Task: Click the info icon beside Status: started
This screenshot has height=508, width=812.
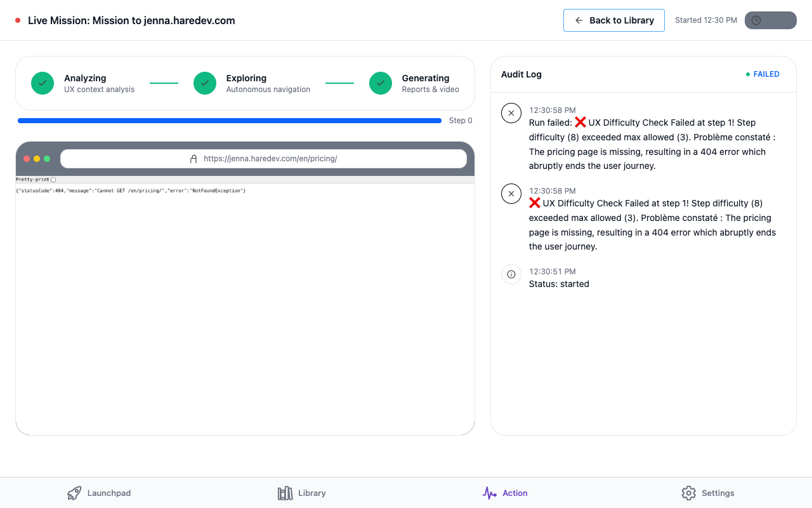Action: (x=511, y=274)
